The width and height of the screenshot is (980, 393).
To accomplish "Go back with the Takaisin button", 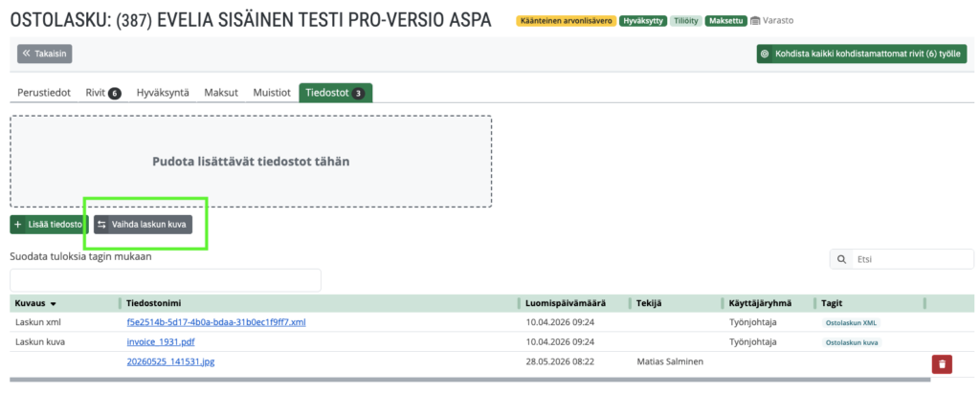I will pos(44,54).
